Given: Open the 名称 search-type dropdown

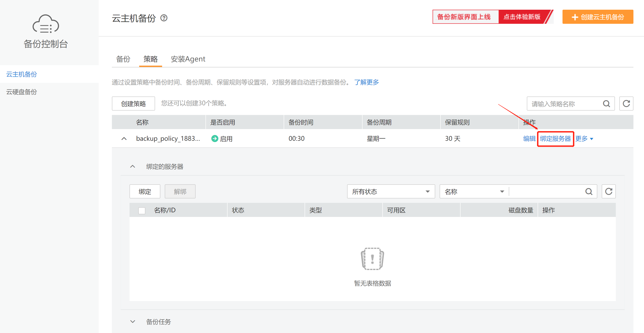Looking at the screenshot, I should [x=474, y=192].
